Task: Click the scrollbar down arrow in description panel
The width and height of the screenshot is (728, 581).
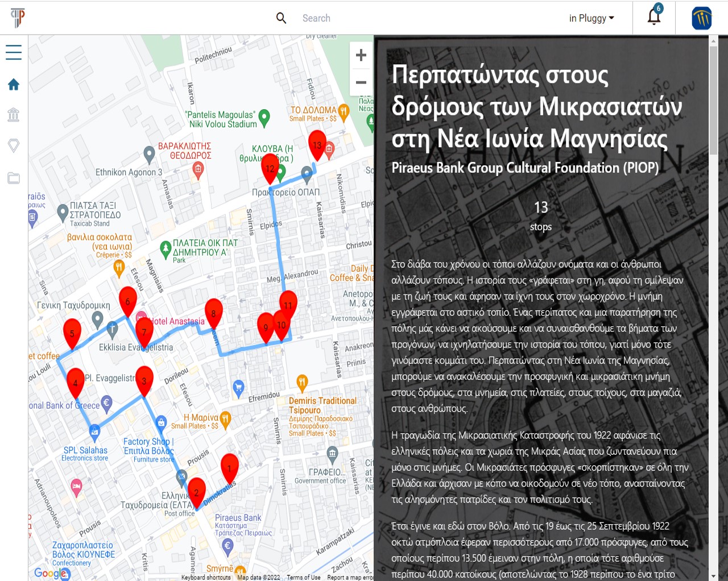Action: pos(713,576)
